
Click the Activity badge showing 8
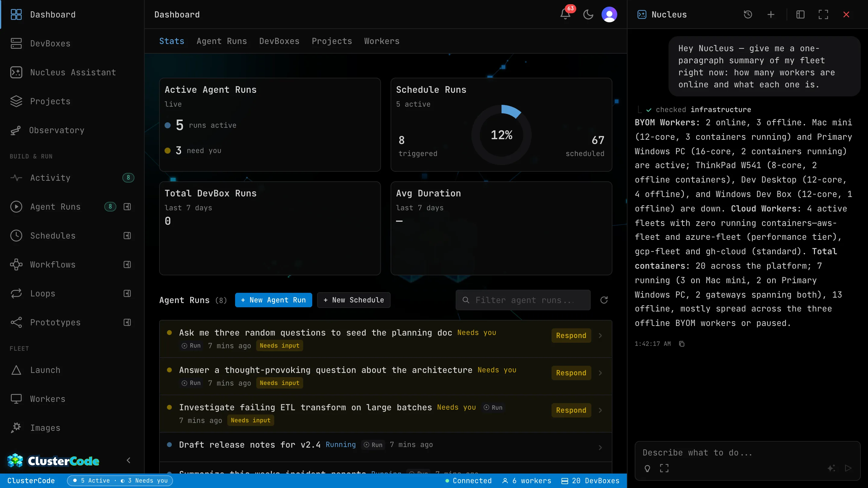tap(128, 178)
